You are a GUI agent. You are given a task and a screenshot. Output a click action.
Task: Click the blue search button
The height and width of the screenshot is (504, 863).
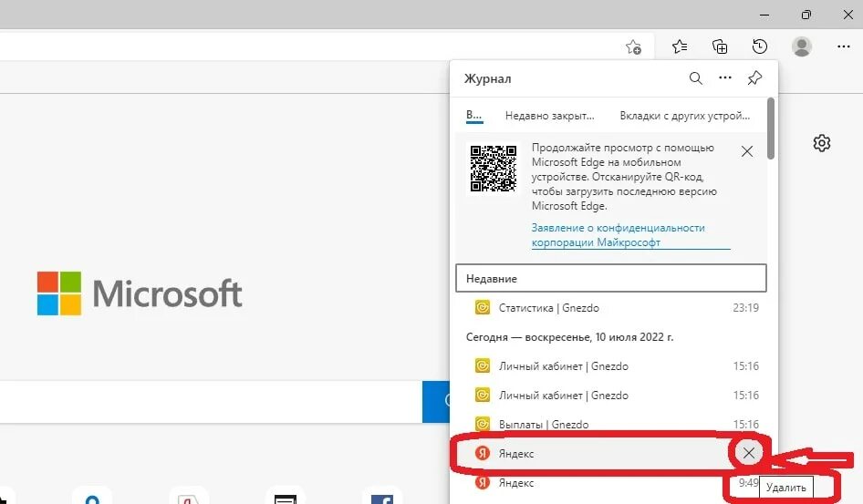coord(436,402)
